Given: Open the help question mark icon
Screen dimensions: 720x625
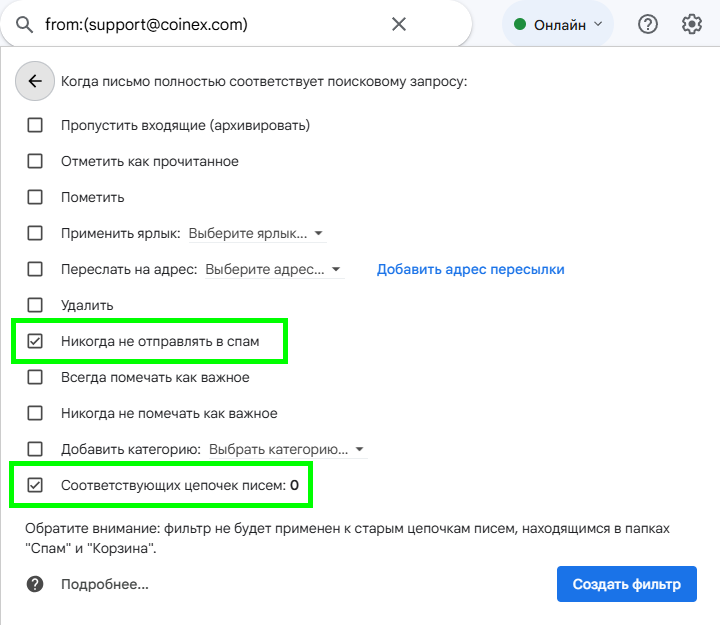Looking at the screenshot, I should coord(647,24).
